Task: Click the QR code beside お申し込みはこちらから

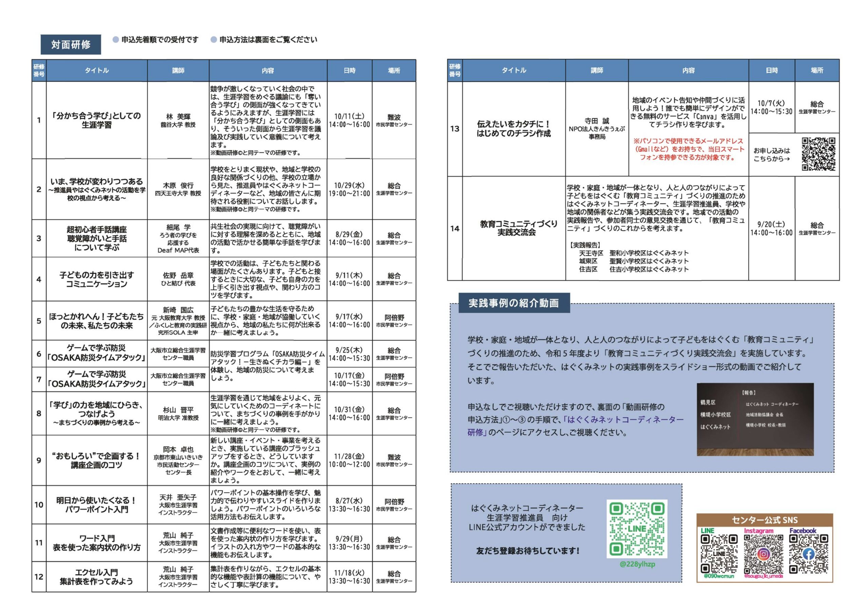Action: 818,154
